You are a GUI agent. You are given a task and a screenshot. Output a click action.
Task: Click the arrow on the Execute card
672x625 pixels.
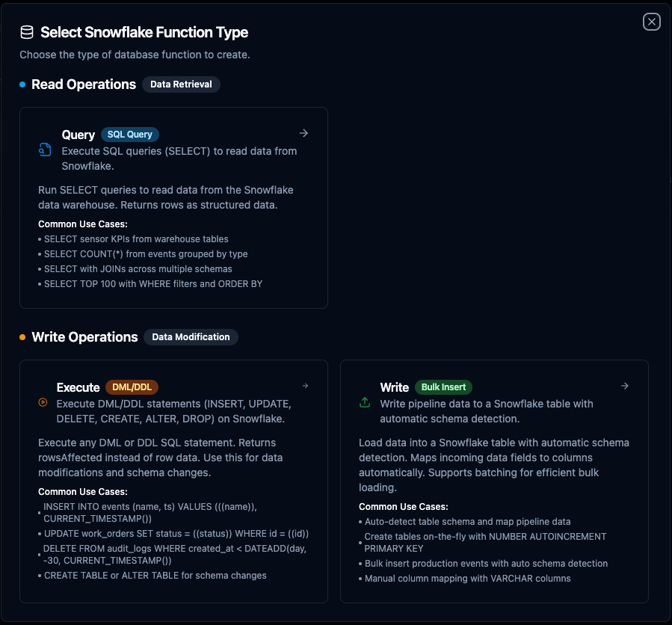pos(305,386)
